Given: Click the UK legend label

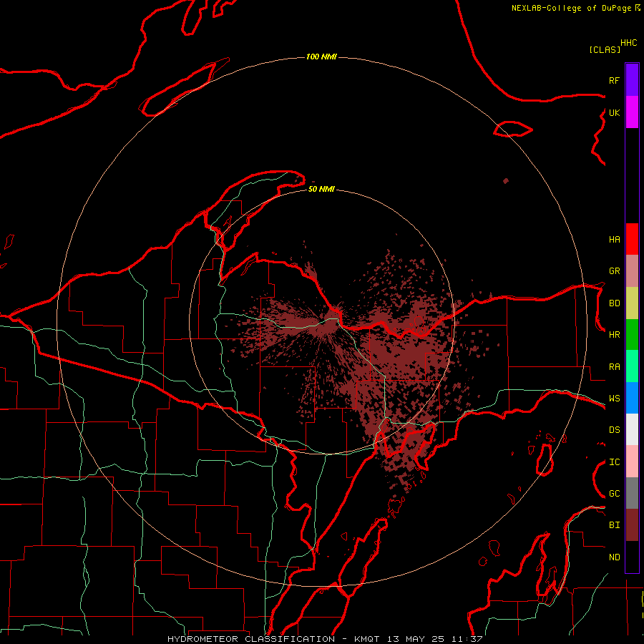Looking at the screenshot, I should 614,112.
